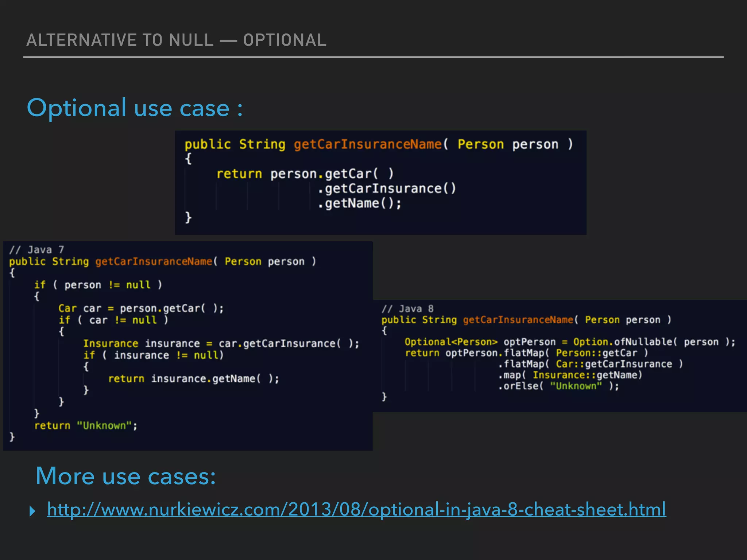Click the method signature in the top code snippet
Image resolution: width=747 pixels, height=560 pixels.
pyautogui.click(x=379, y=144)
